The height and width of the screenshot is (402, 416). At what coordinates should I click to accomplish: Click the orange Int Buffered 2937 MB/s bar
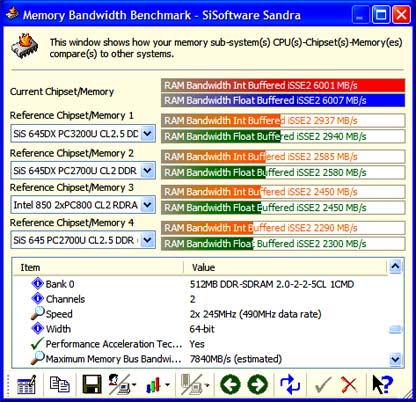pos(283,121)
